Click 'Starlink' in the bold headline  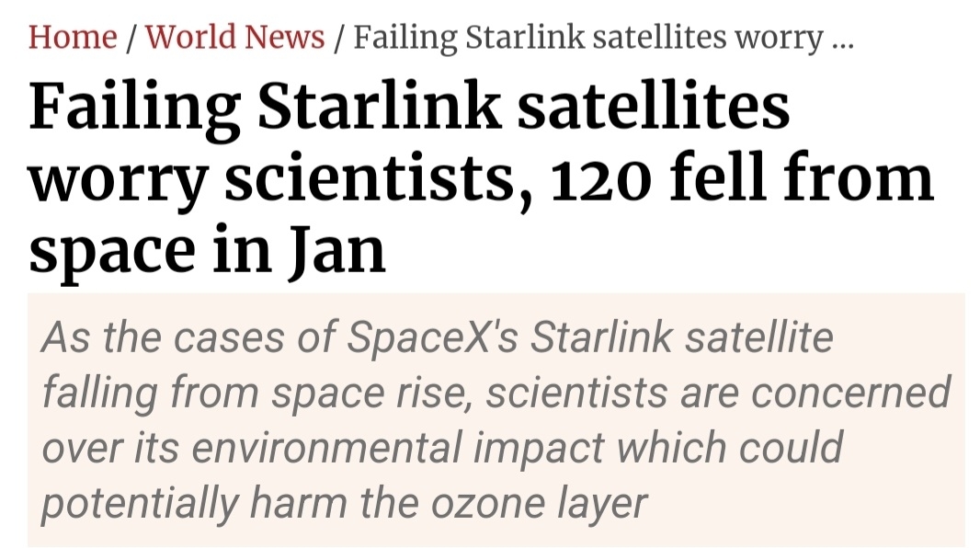pos(379,106)
